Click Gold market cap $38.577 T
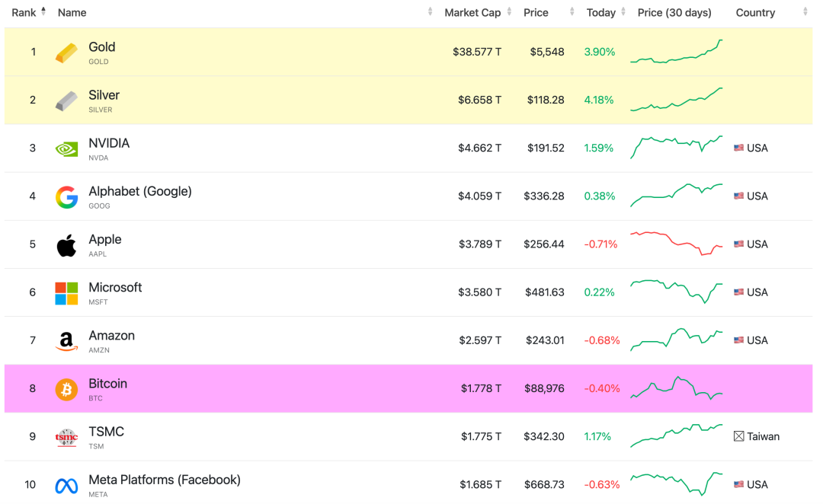The height and width of the screenshot is (504, 823). click(477, 52)
